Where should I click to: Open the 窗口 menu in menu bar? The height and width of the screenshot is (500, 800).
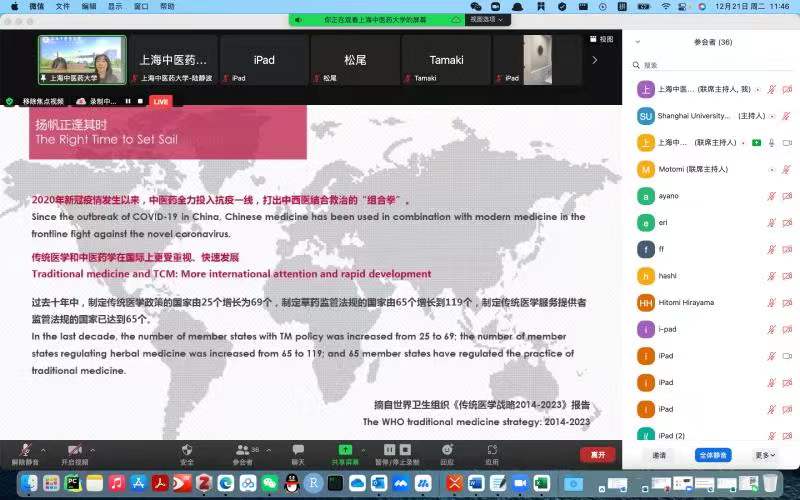[x=140, y=6]
